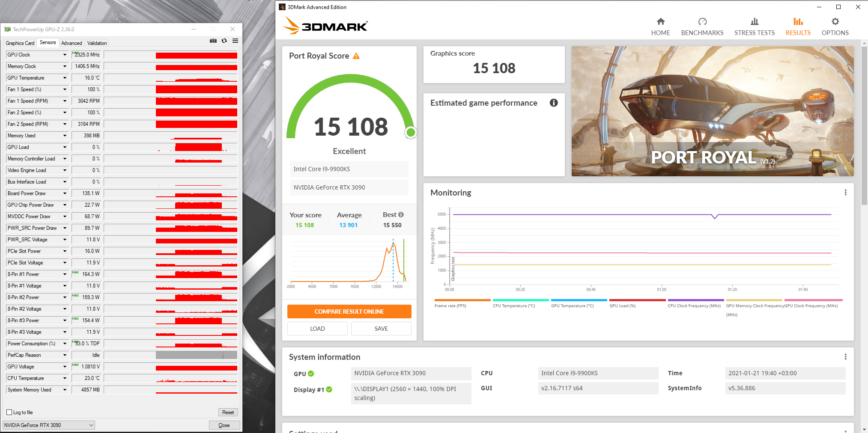
Task: Go to Home in 3DMark
Action: coord(661,27)
